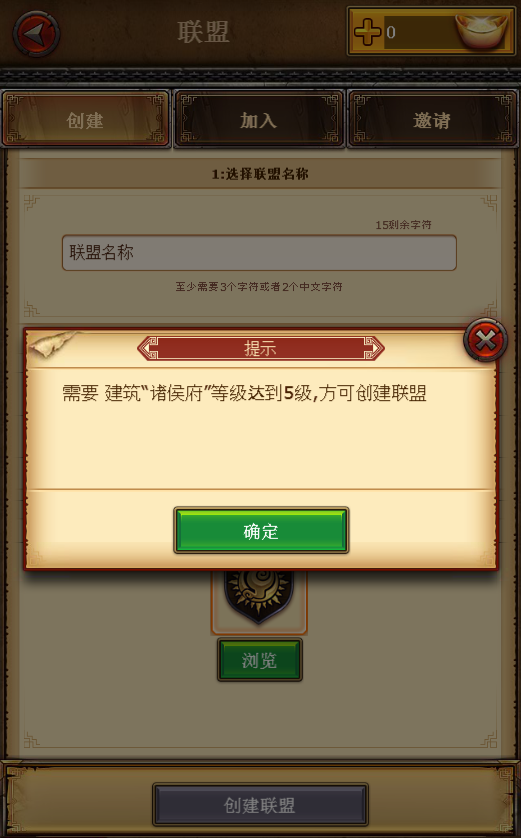Add gold with the yellow plus icon

[368, 32]
